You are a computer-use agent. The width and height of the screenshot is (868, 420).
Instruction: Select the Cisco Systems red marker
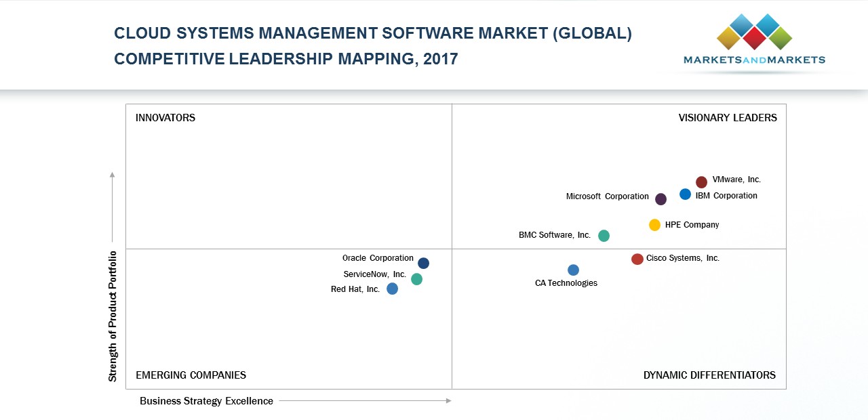click(637, 259)
